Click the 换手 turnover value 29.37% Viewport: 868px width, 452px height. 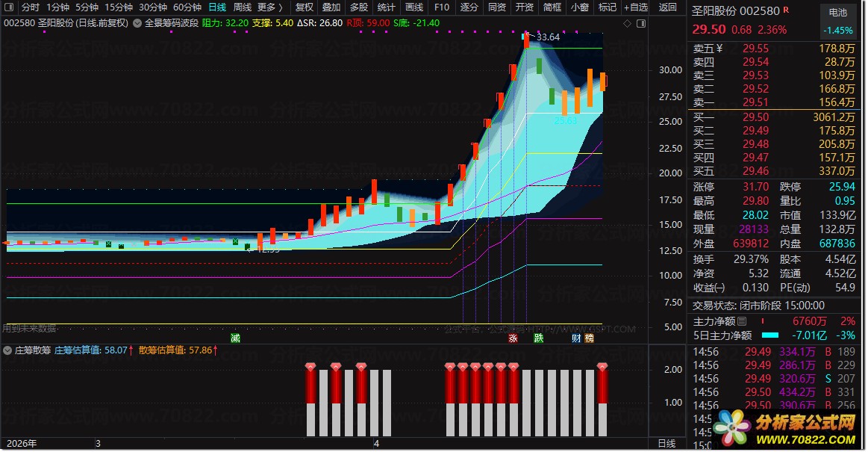(x=750, y=259)
